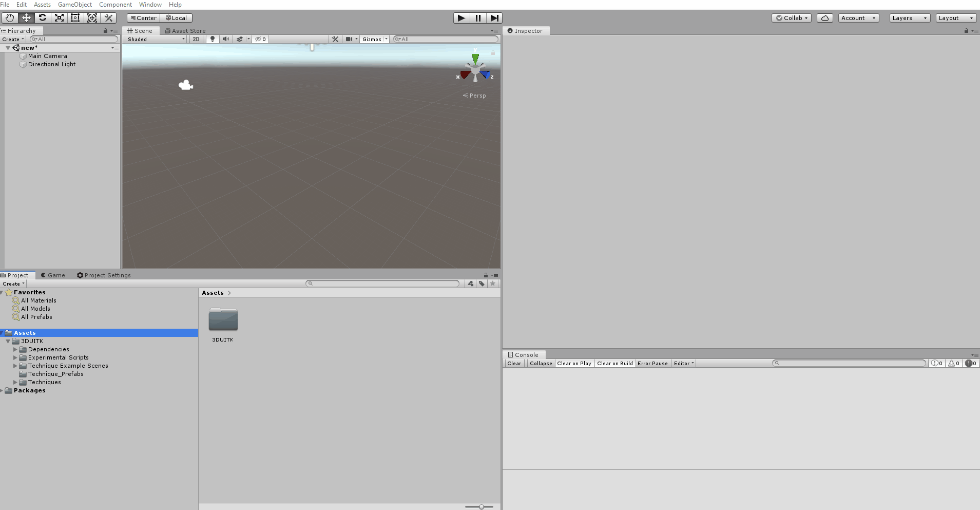The image size is (980, 510).
Task: Expand the Technique Example Scenes folder
Action: [15, 366]
